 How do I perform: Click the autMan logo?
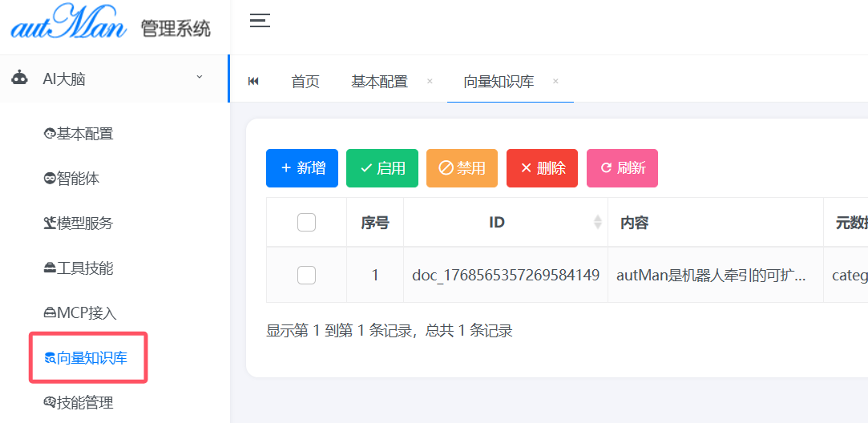69,22
